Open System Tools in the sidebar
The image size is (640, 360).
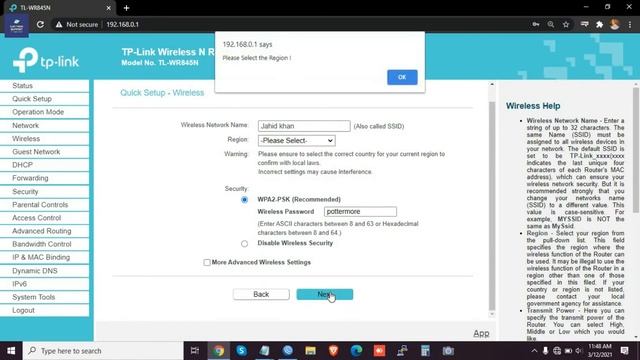coord(44,297)
